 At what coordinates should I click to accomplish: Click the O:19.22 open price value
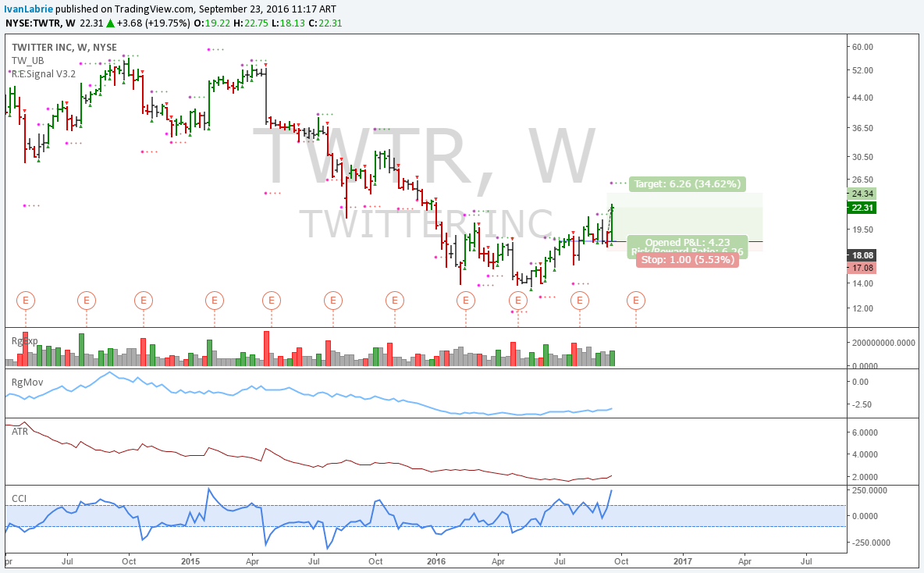point(211,23)
